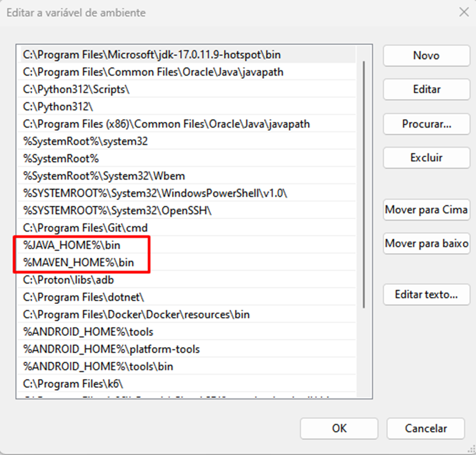Click Mover para Cima
The height and width of the screenshot is (455, 476).
(426, 210)
